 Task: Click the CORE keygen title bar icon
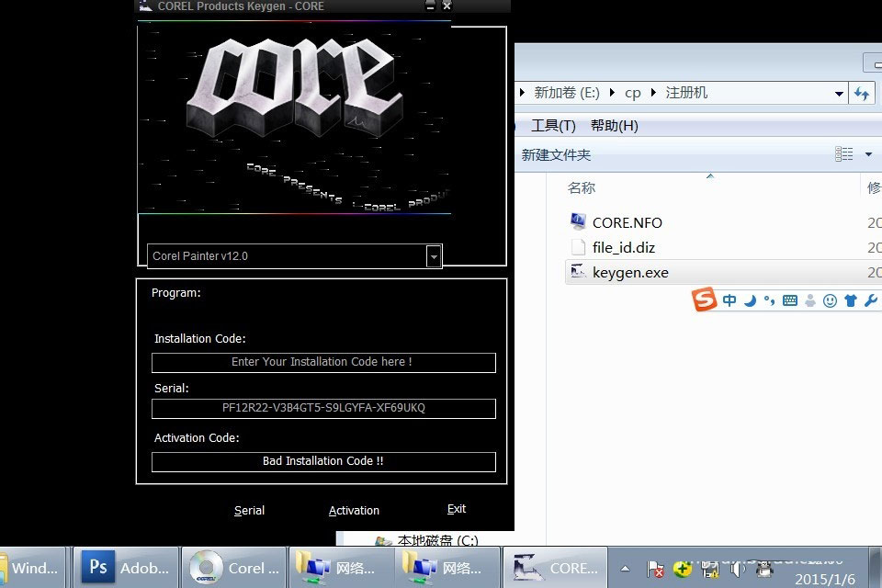145,6
